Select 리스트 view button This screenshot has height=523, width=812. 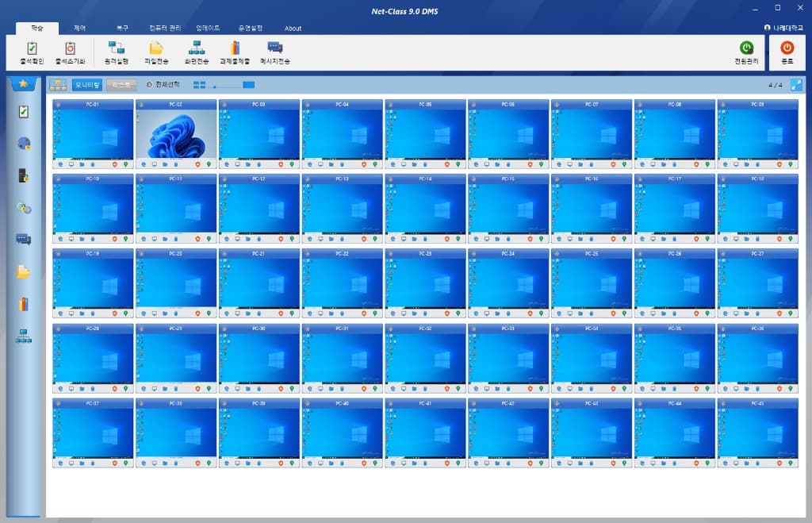point(121,85)
